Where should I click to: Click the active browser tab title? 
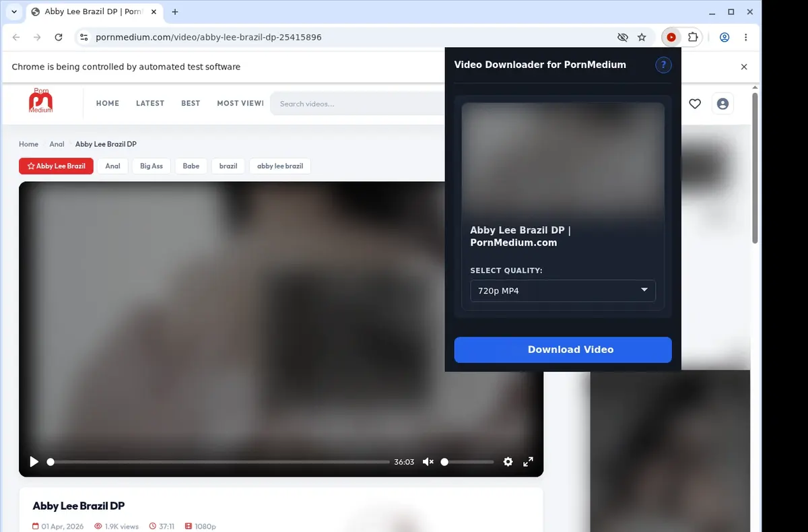(94, 12)
